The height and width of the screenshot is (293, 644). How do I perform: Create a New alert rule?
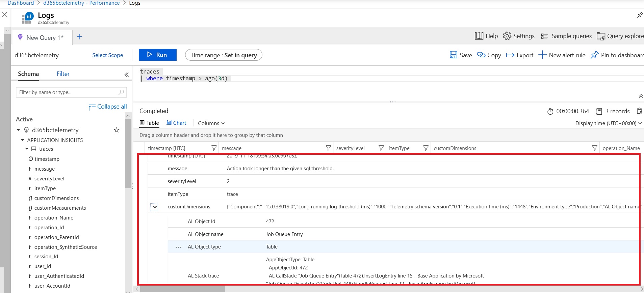562,55
